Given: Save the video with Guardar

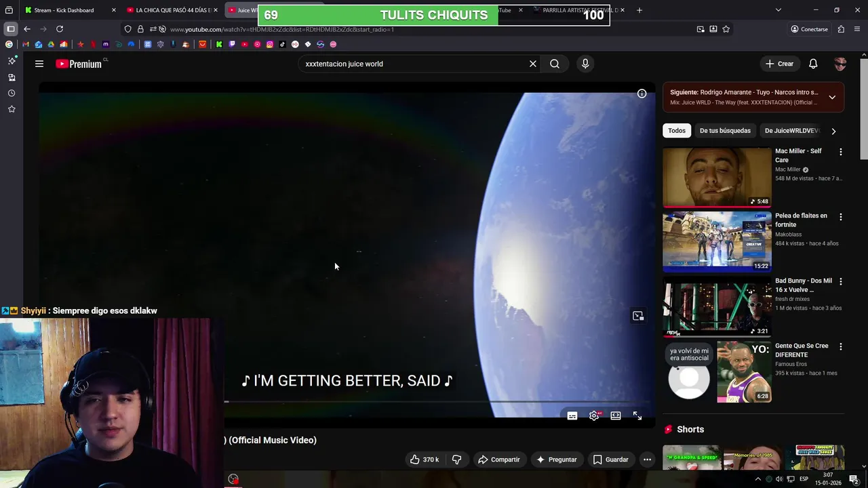Looking at the screenshot, I should [x=610, y=460].
